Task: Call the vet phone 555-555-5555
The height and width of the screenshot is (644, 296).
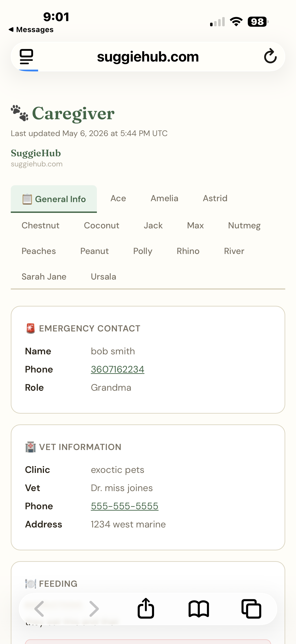Action: (x=124, y=506)
